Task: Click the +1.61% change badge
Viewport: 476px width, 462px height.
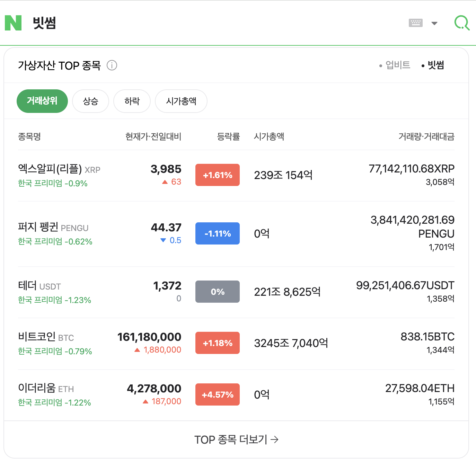Action: tap(218, 175)
